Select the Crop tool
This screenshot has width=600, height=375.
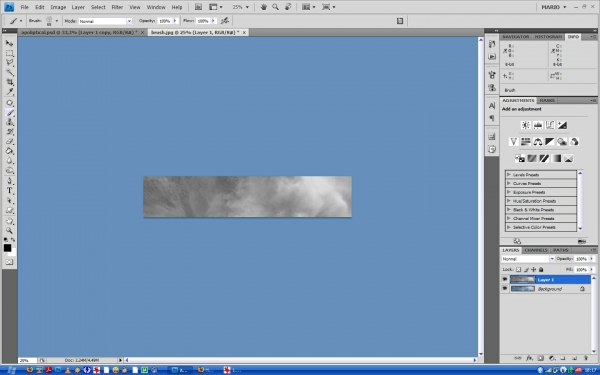point(9,82)
